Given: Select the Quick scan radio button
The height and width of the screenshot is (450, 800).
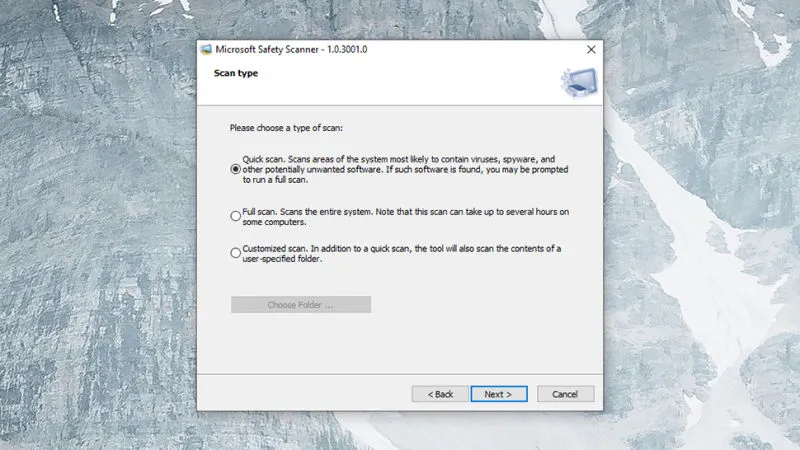Looking at the screenshot, I should 235,169.
